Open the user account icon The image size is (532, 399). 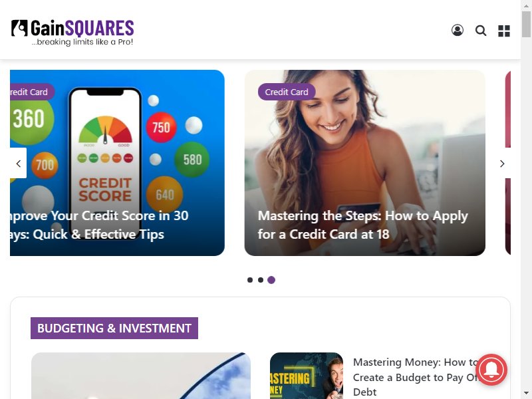coord(458,30)
